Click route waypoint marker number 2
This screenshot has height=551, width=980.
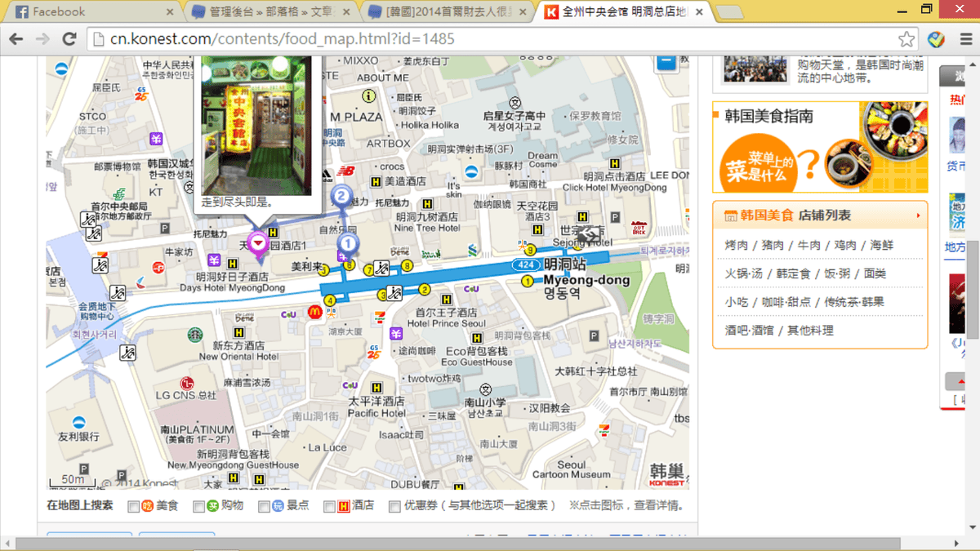pos(341,196)
